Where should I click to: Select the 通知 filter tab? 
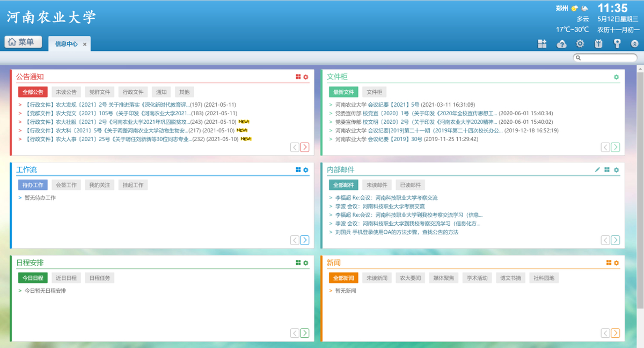(x=162, y=92)
